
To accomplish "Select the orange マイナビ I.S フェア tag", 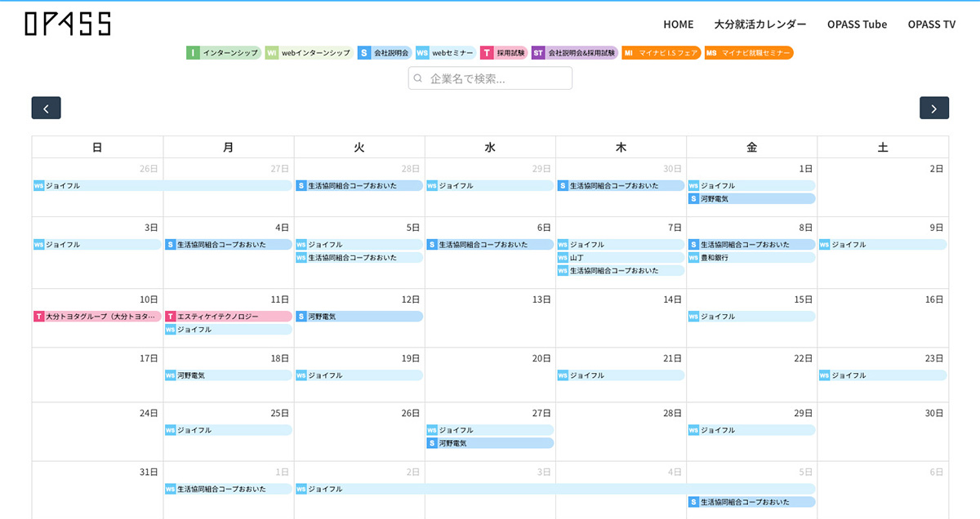I will 661,53.
